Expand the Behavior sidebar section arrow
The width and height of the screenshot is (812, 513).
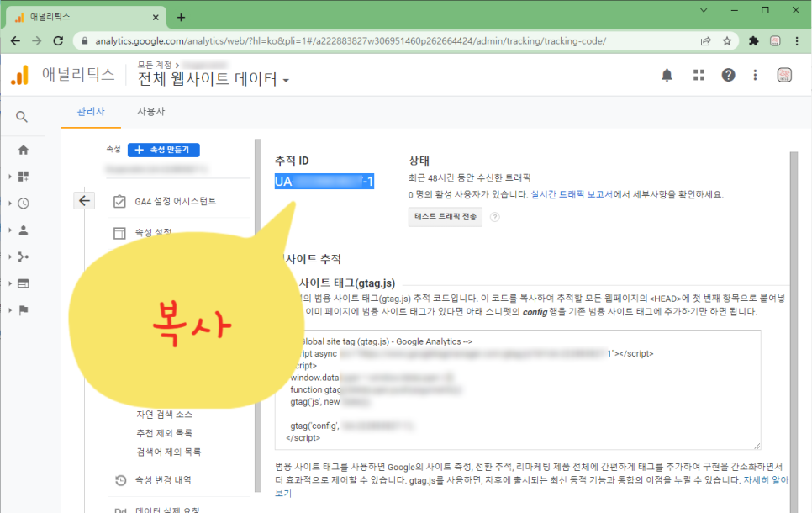(10, 283)
